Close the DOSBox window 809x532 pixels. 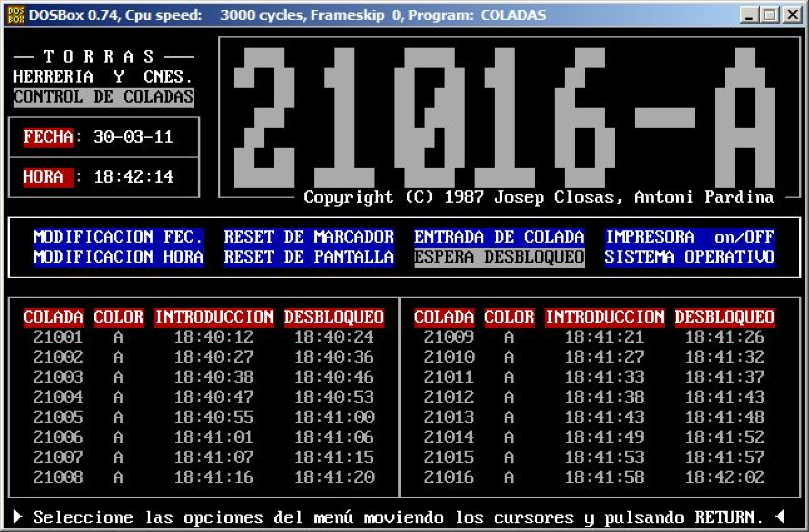792,15
